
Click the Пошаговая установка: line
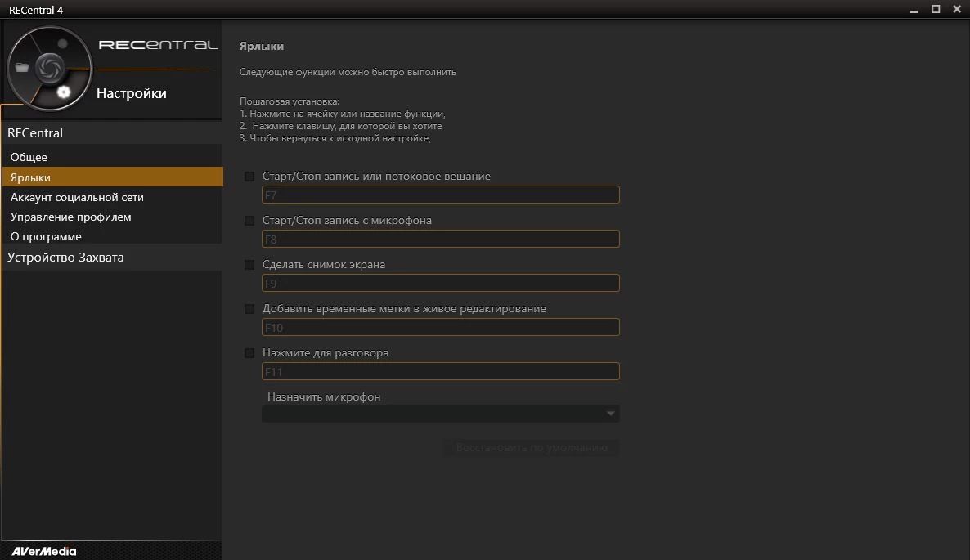tap(290, 101)
